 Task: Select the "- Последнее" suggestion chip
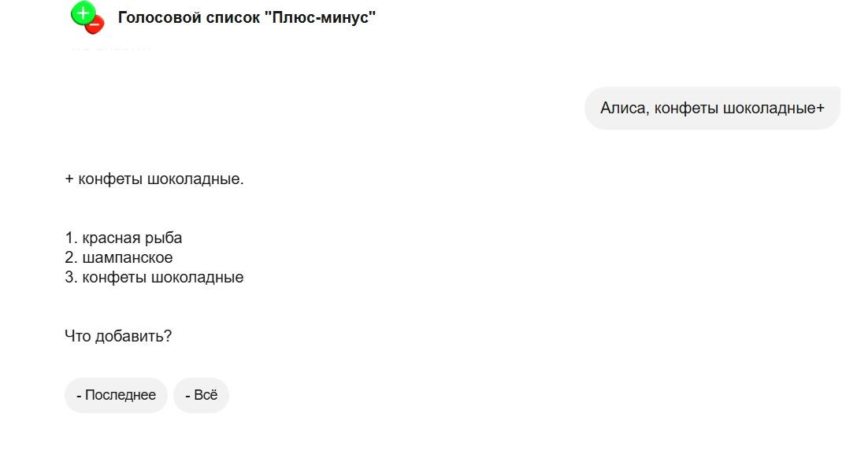pyautogui.click(x=115, y=395)
